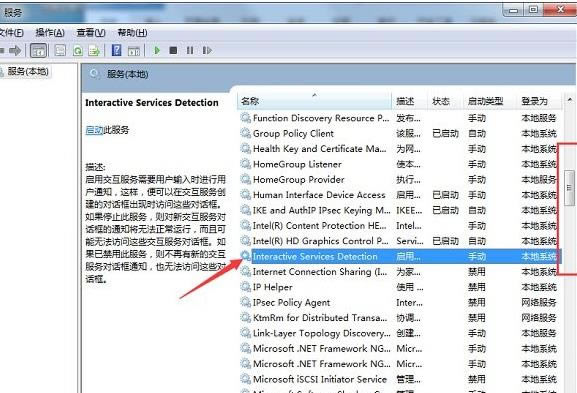
Task: Click 自动 startup type of Group Policy Client
Action: (x=477, y=134)
